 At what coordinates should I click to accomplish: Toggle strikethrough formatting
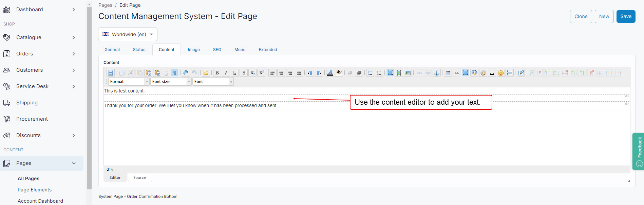pos(244,73)
